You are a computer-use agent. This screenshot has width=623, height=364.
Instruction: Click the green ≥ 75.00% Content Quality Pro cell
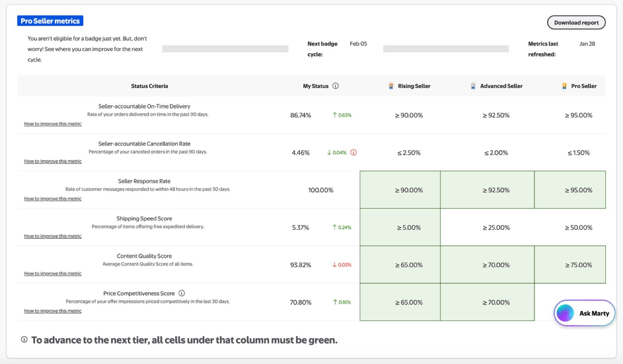click(x=570, y=264)
